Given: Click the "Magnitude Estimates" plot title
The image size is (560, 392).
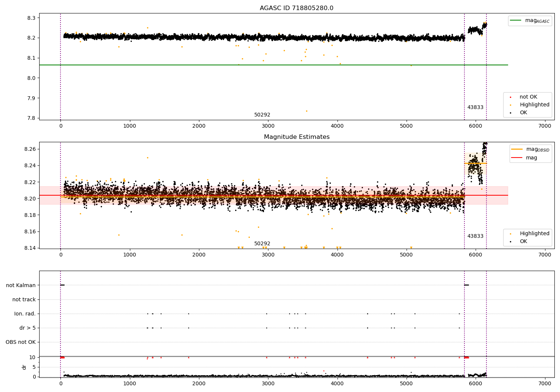Looking at the screenshot, I should pos(296,137).
